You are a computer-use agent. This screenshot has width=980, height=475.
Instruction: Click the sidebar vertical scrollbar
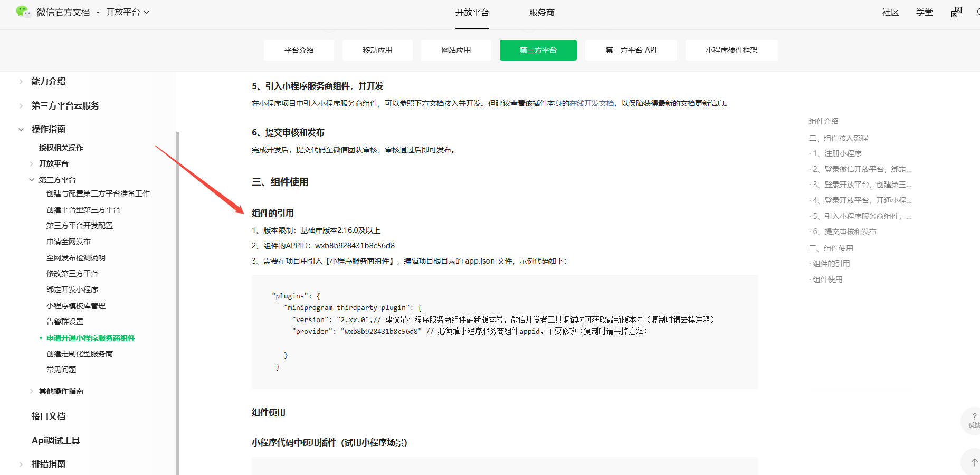[178, 303]
